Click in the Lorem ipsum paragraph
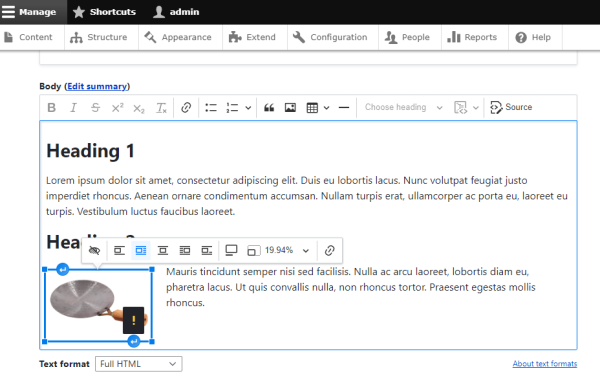The height and width of the screenshot is (378, 600). pyautogui.click(x=307, y=196)
